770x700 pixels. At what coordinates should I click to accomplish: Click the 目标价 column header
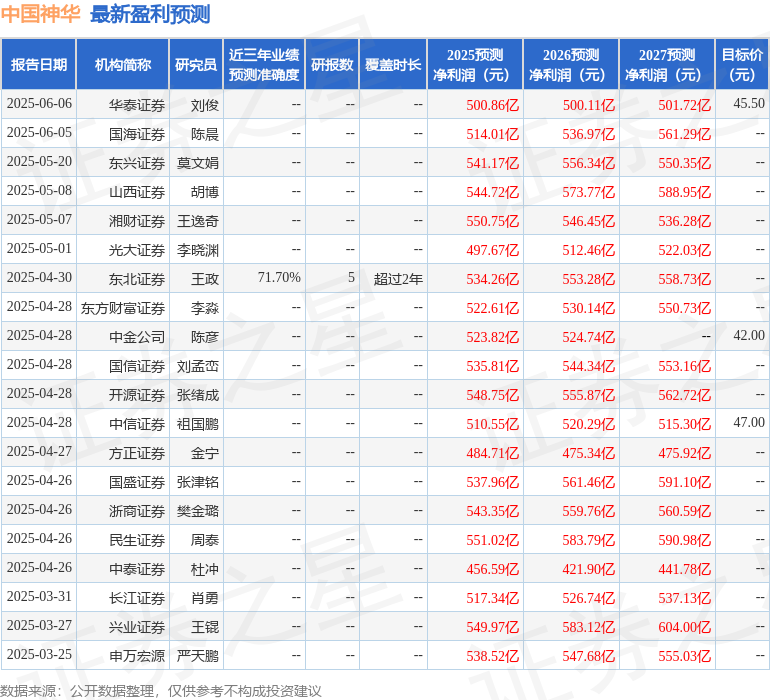click(x=742, y=65)
